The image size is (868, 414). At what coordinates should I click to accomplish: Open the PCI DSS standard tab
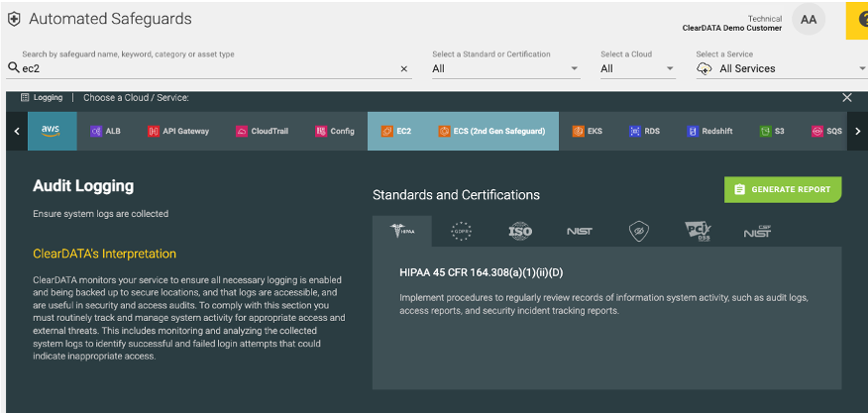pos(698,232)
